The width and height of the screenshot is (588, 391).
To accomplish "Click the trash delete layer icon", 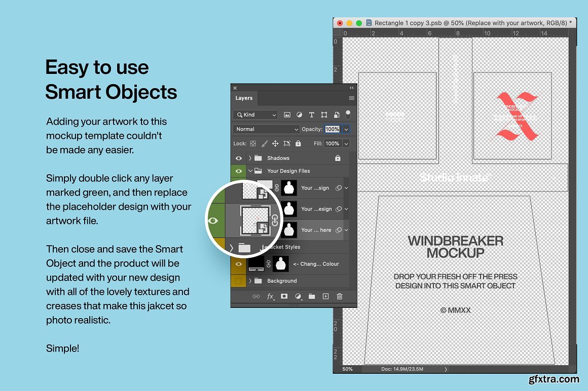I will coord(340,296).
